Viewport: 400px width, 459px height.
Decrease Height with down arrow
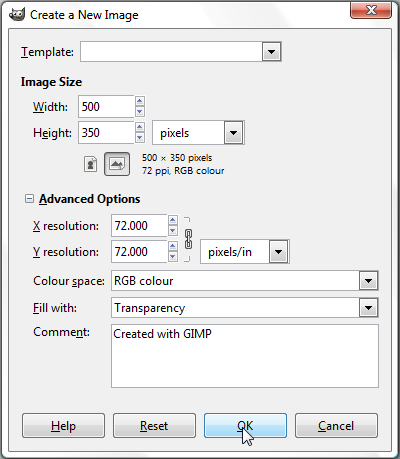pyautogui.click(x=140, y=138)
